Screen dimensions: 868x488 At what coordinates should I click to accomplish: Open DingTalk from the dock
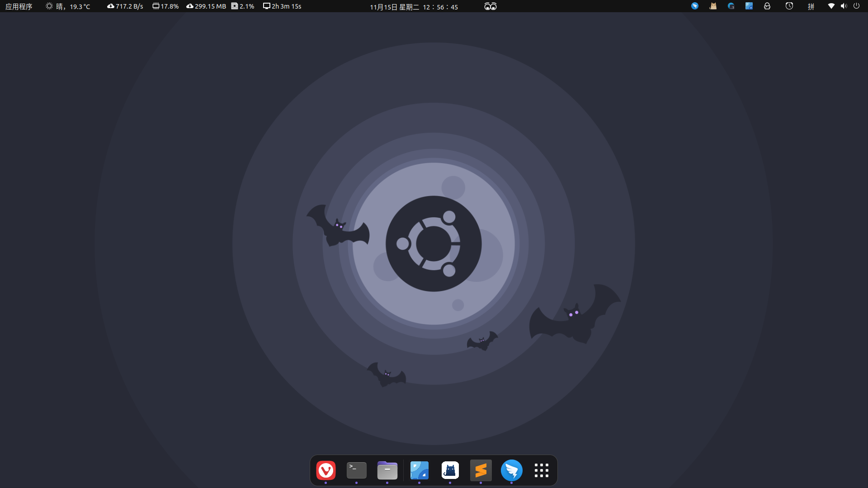point(511,470)
